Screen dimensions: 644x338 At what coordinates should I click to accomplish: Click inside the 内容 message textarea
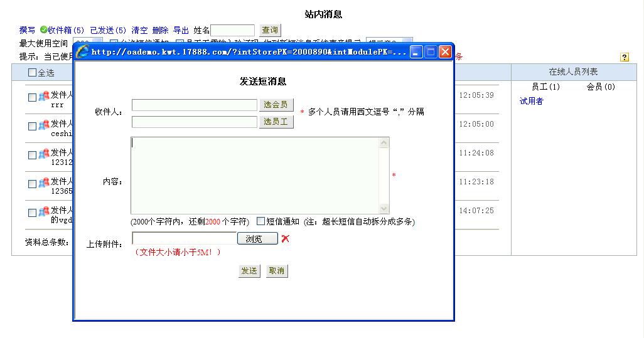click(255, 175)
